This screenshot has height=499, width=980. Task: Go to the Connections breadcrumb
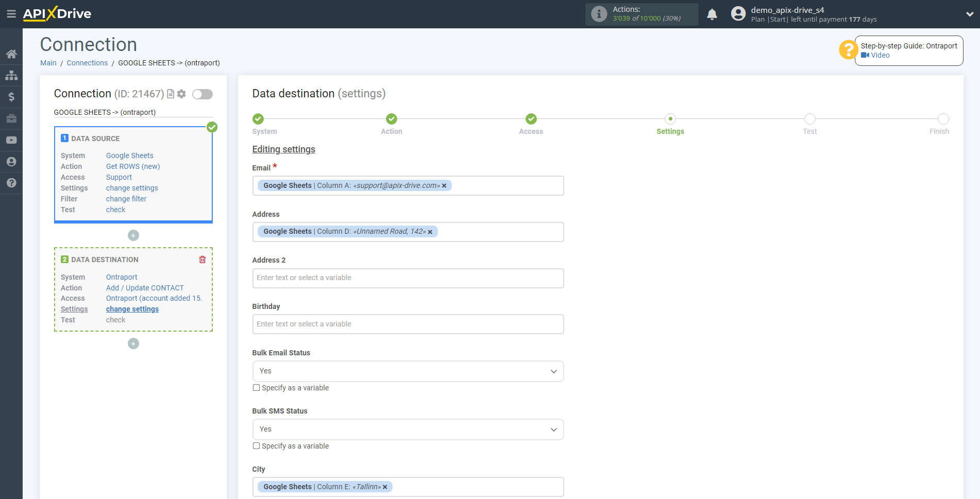(x=87, y=63)
